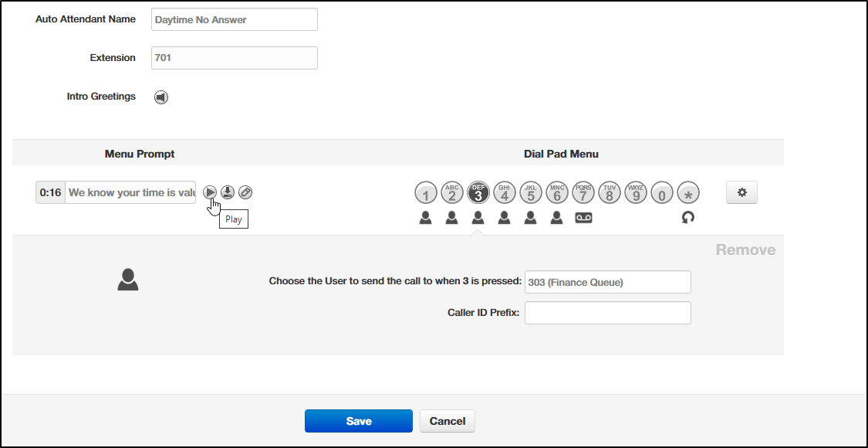Screen dimensions: 868x448
Task: Click the Auto Attendant Name field
Action: [235, 19]
